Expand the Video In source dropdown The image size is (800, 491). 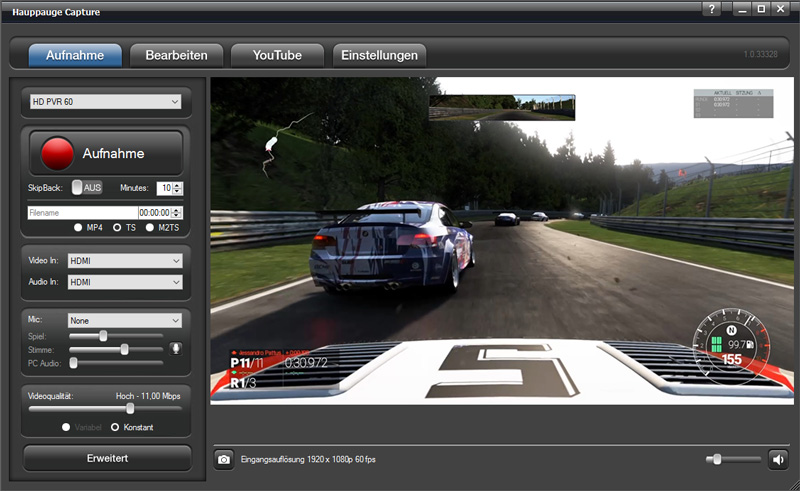pos(124,260)
